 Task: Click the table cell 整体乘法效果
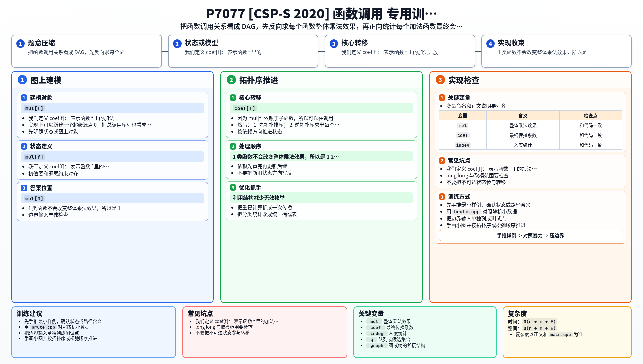pyautogui.click(x=523, y=125)
